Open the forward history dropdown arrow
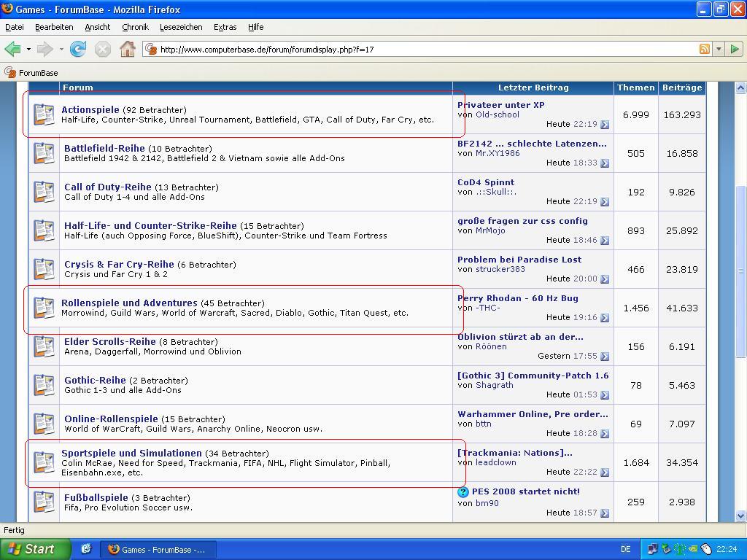Screen dimensions: 747x560 pyautogui.click(x=61, y=49)
